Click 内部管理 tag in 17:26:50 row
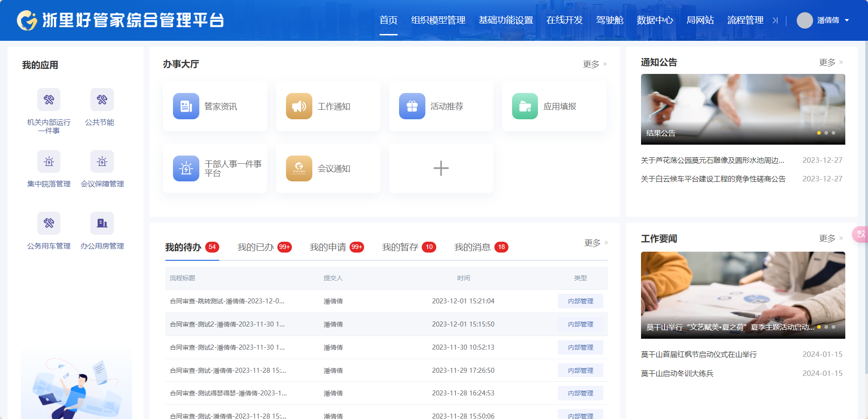 (581, 370)
